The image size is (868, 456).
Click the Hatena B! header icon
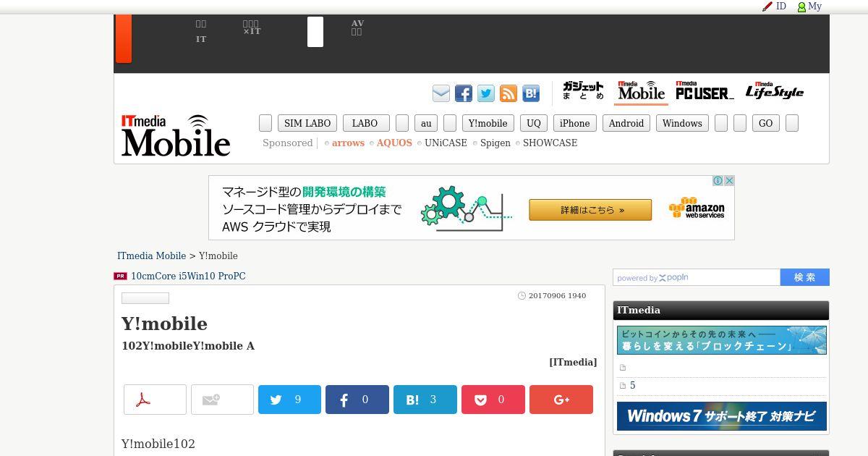click(531, 93)
